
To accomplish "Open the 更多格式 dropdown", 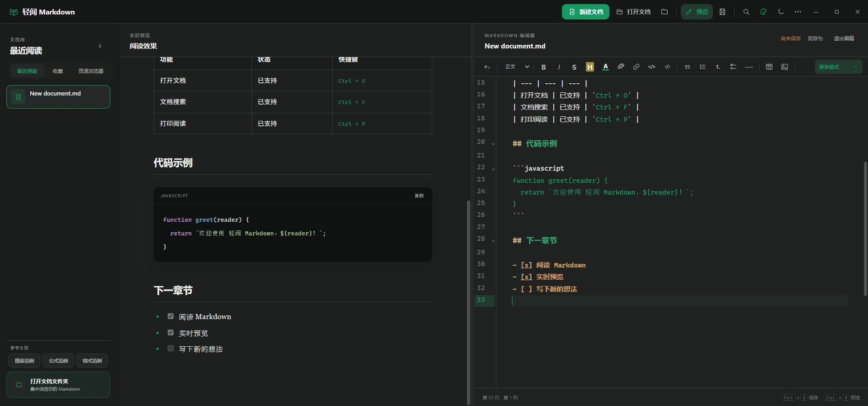I will coord(839,67).
